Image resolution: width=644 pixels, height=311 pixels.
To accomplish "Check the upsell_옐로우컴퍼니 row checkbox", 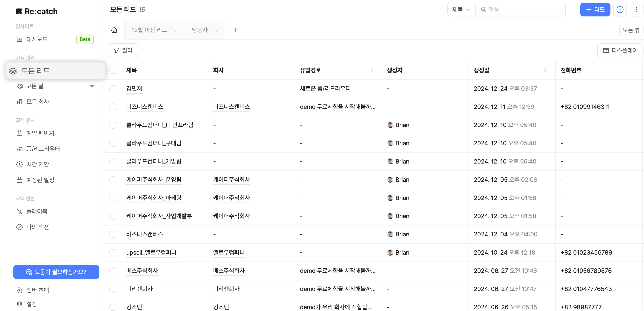I will click(x=113, y=253).
